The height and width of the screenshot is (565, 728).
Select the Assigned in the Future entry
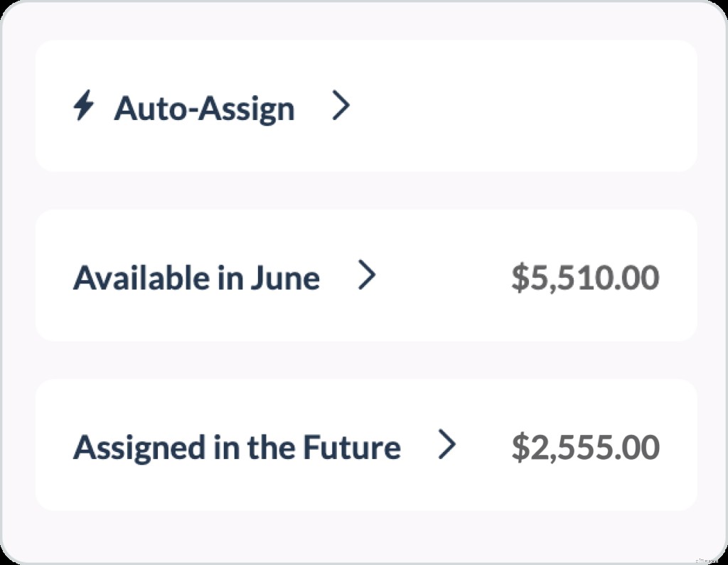click(x=237, y=445)
